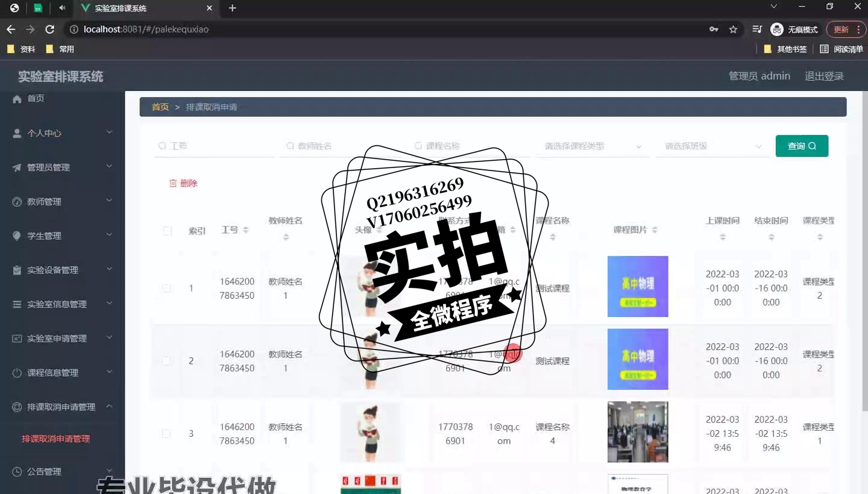Click the page vertical scrollbar
This screenshot has height=494, width=868.
pyautogui.click(x=864, y=251)
